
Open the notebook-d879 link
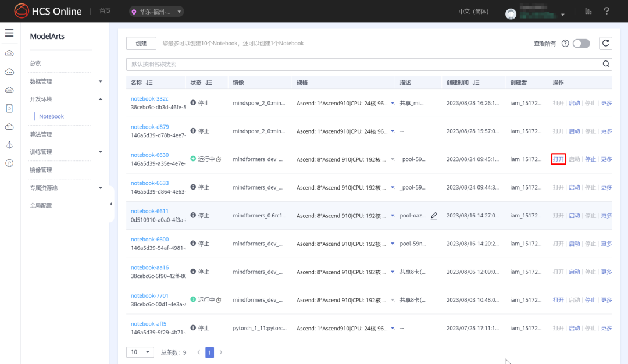150,127
